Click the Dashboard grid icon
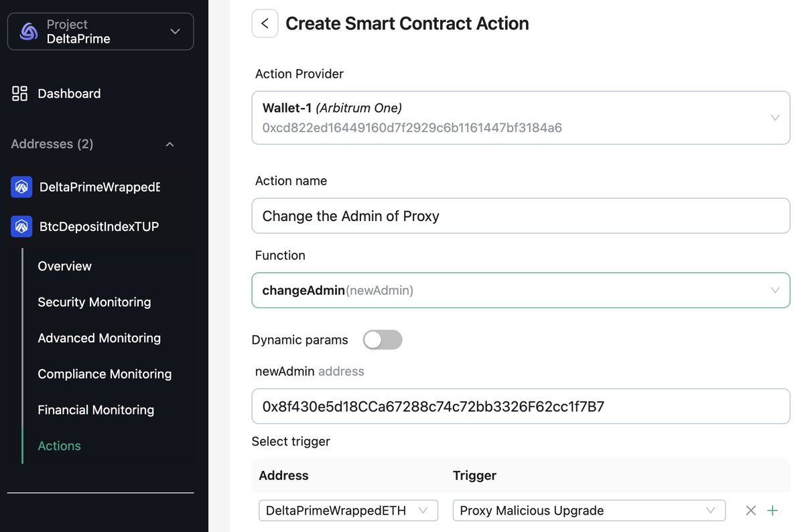Screen dimensions: 804x532 pos(20,94)
